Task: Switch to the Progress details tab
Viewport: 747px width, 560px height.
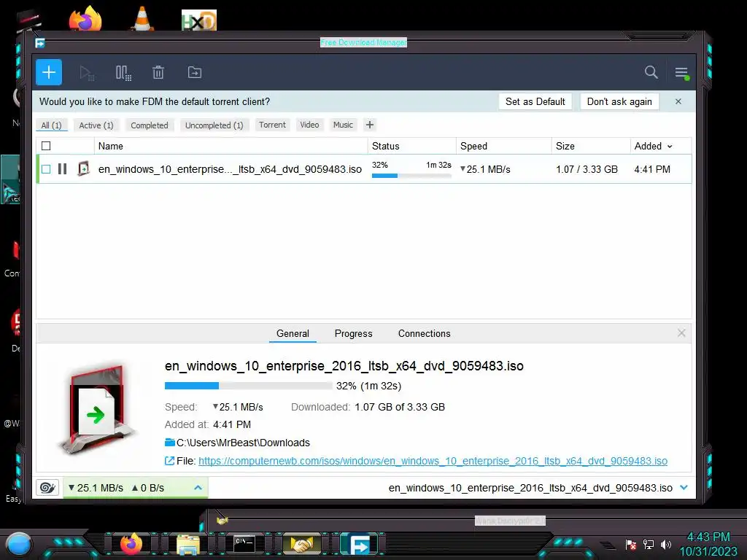Action: tap(354, 333)
